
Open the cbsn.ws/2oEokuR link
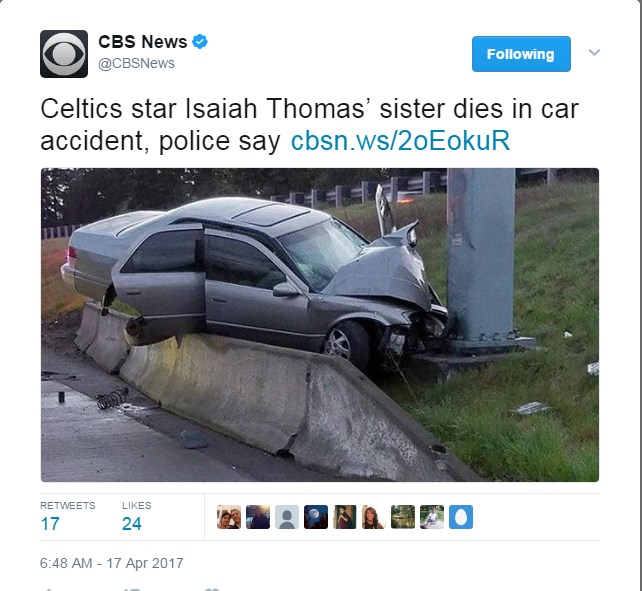(400, 141)
